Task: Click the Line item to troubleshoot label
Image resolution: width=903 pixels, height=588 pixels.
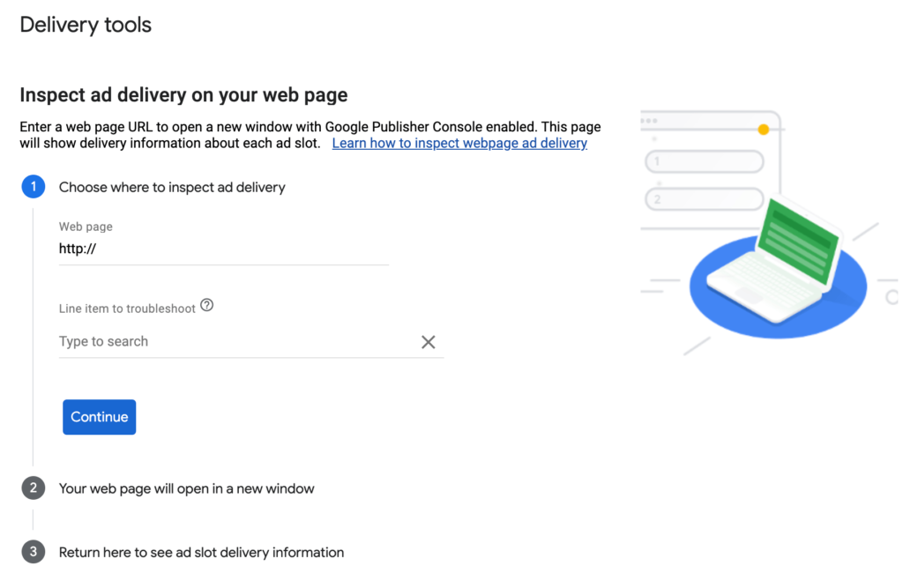Action: 127,309
